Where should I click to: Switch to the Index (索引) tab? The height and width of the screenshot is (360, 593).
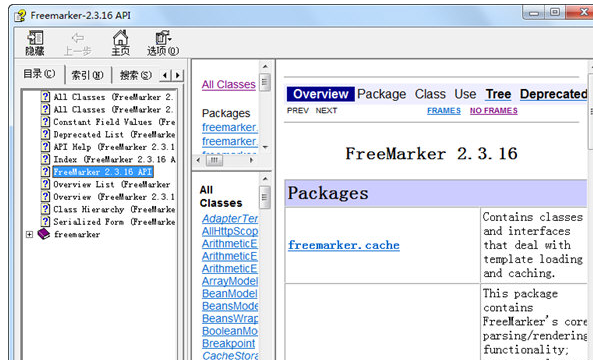[87, 76]
